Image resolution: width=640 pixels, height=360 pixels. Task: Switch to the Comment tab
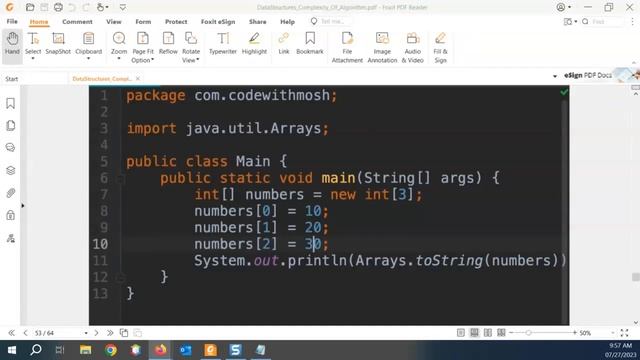coord(77,22)
